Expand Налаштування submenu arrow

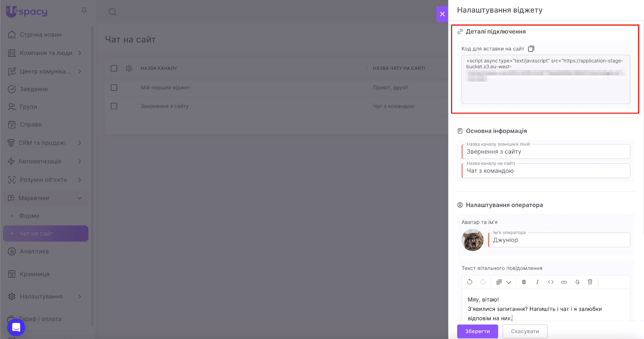coord(80,297)
